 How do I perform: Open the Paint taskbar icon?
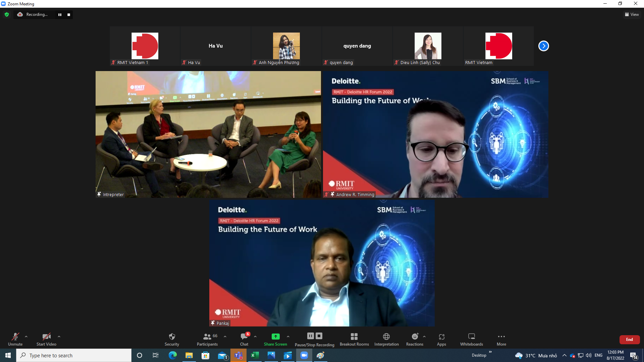pos(321,355)
